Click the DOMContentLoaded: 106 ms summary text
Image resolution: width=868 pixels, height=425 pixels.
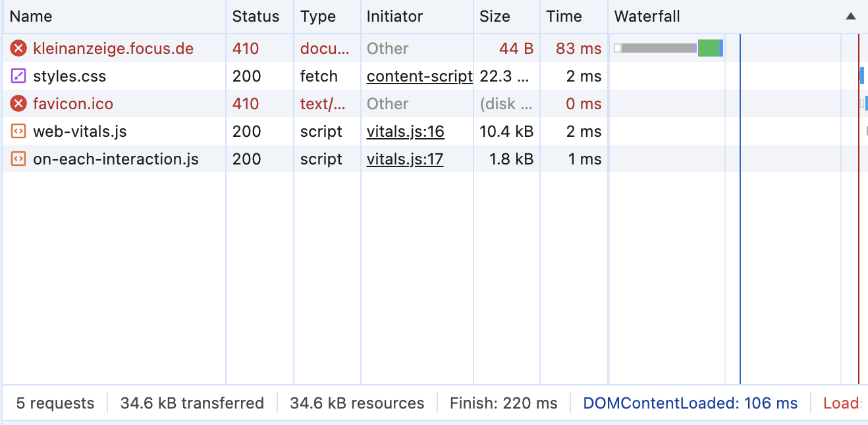(x=690, y=403)
